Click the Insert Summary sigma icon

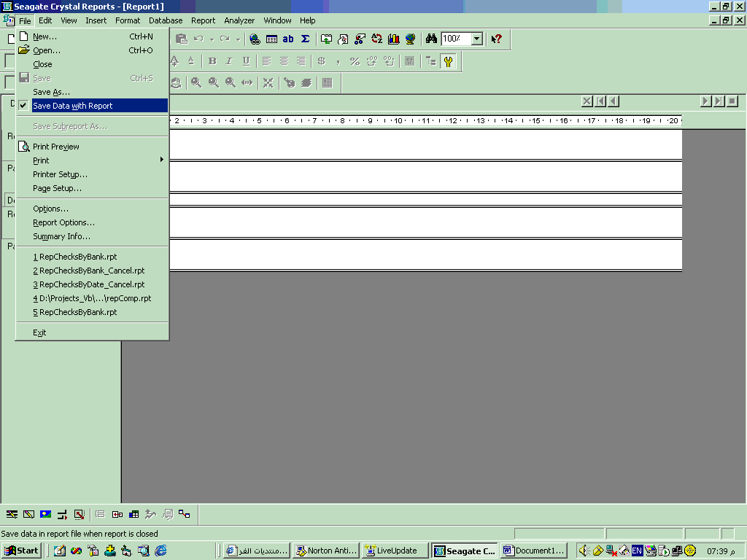point(306,39)
